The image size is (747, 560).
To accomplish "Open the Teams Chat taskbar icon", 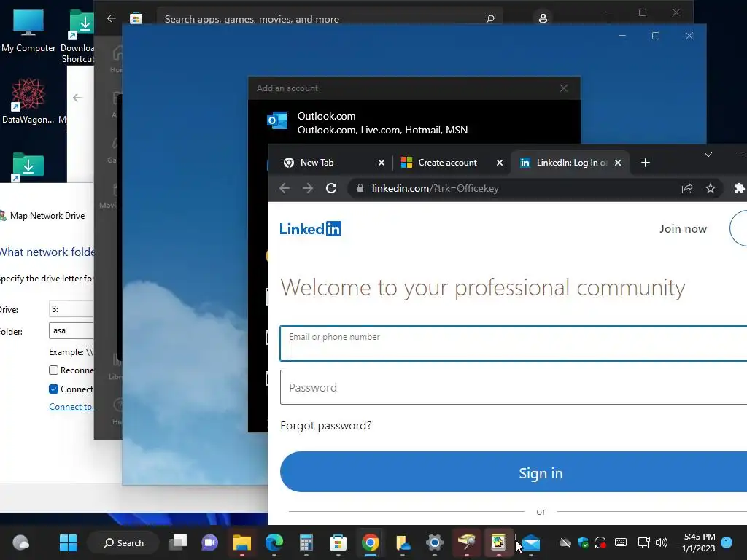I will coord(209,542).
